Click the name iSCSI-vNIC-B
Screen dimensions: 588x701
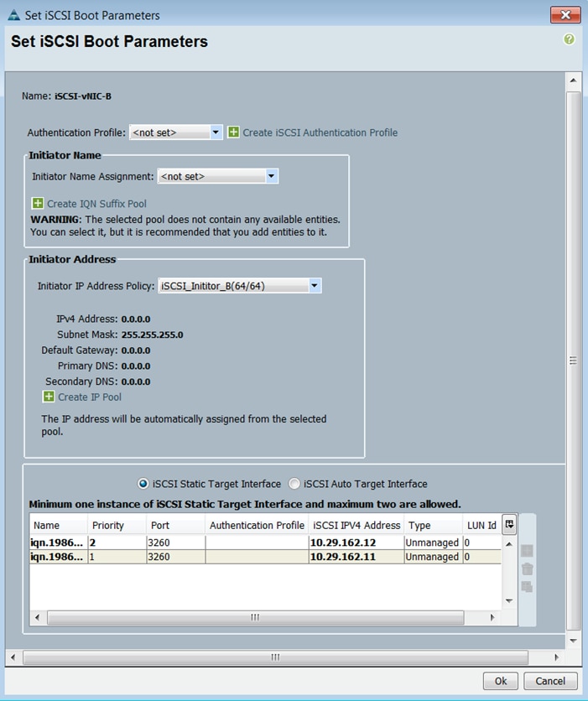click(83, 96)
